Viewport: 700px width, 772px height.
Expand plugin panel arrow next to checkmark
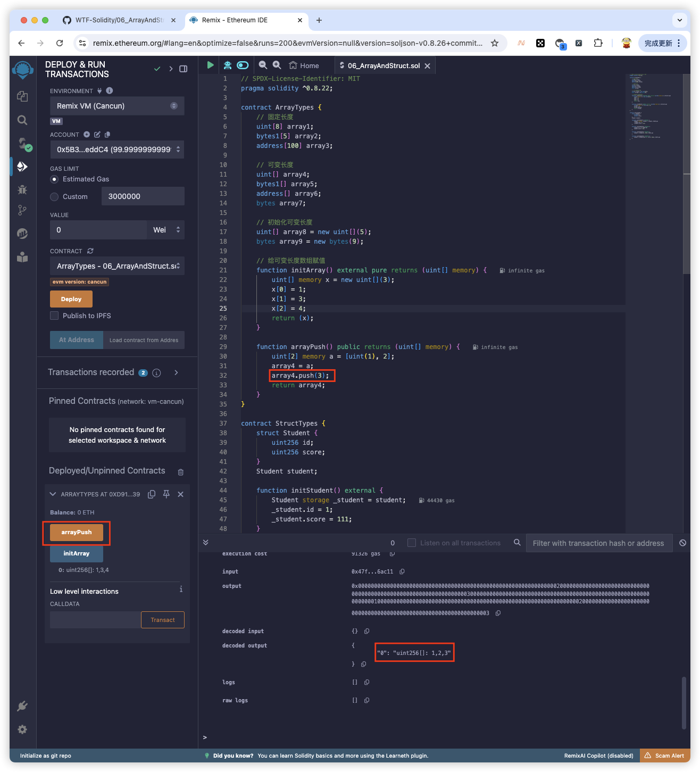pos(171,69)
